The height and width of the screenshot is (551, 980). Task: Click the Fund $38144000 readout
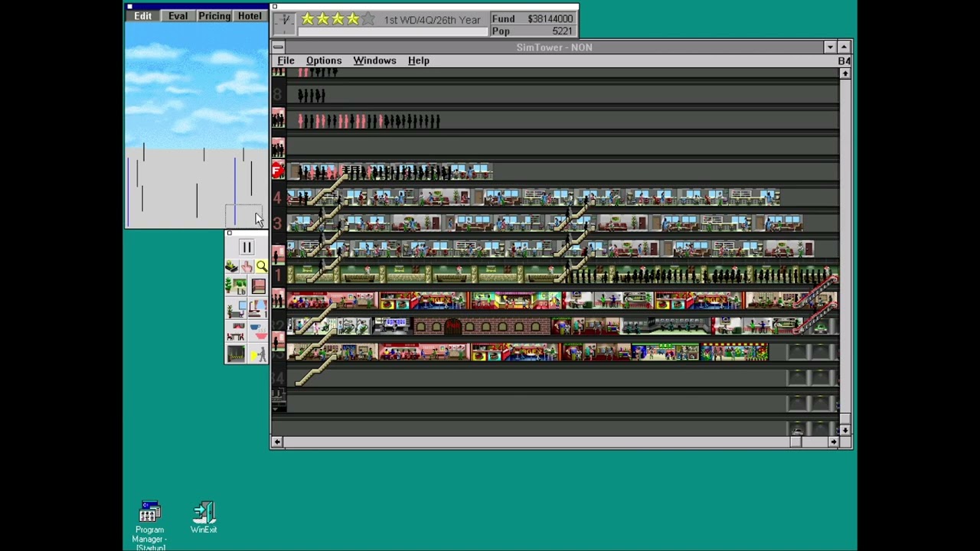533,18
